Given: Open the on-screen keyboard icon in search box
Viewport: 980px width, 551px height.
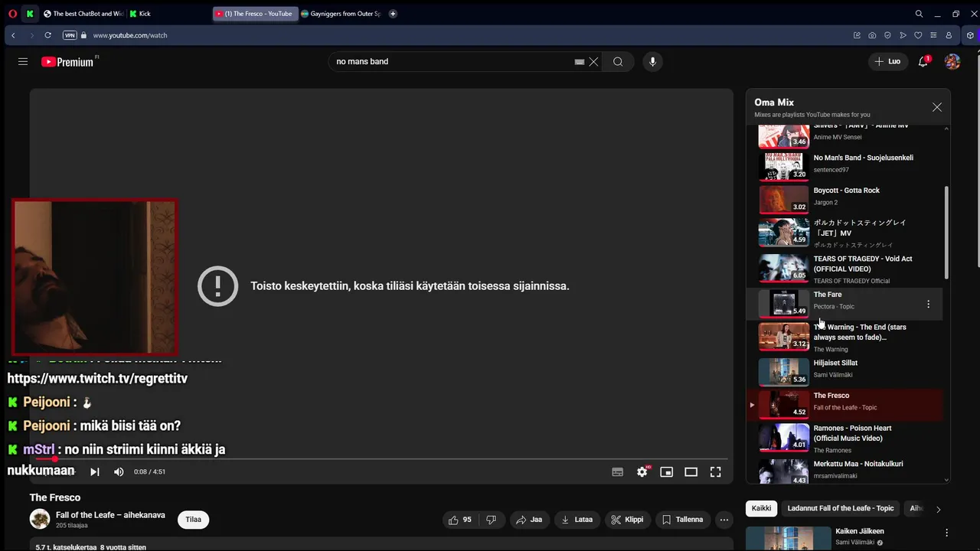Looking at the screenshot, I should [580, 62].
